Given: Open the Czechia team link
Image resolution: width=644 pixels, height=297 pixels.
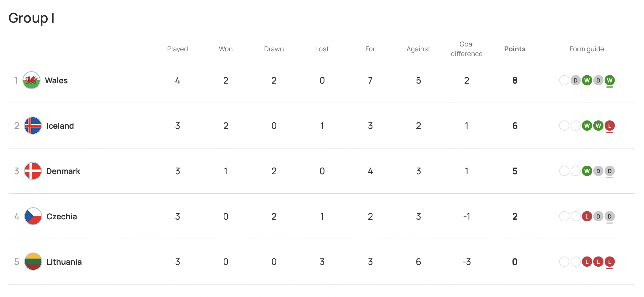Looking at the screenshot, I should [x=62, y=217].
